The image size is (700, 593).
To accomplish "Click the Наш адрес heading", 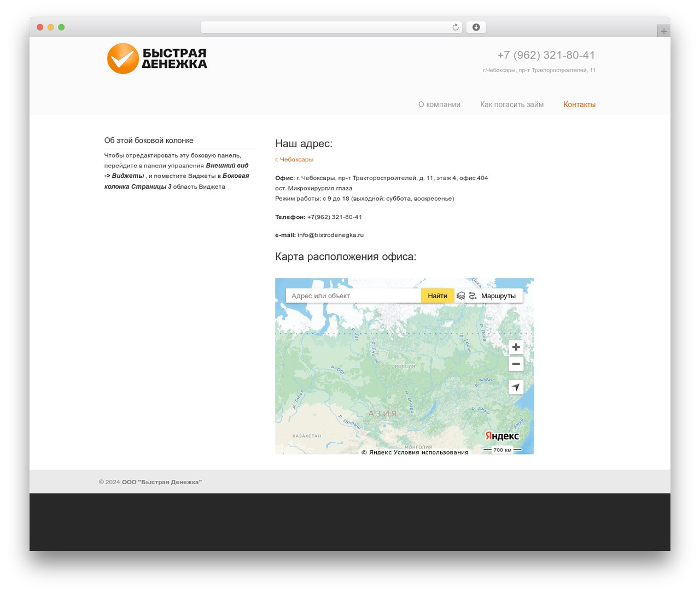I will pos(304,144).
